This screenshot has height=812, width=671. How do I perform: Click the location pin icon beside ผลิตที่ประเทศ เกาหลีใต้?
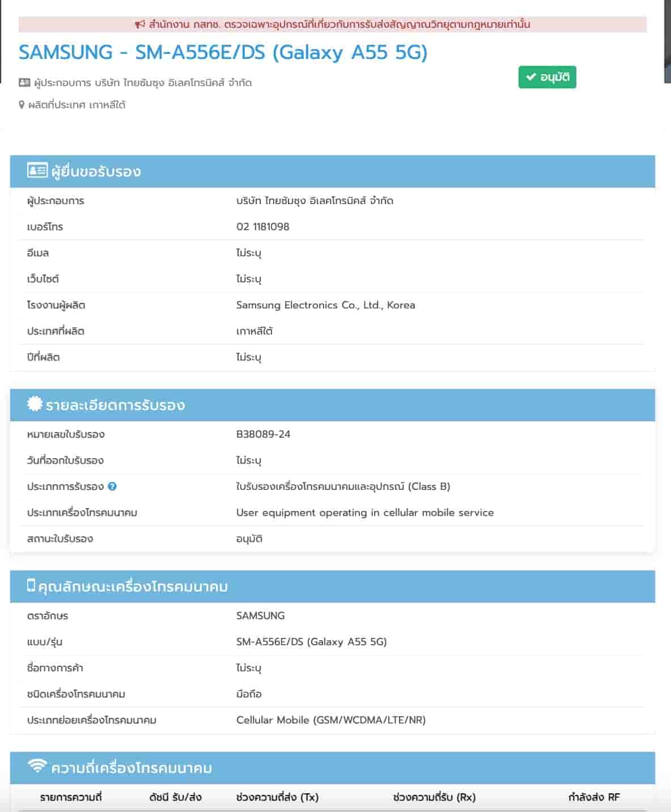point(21,104)
